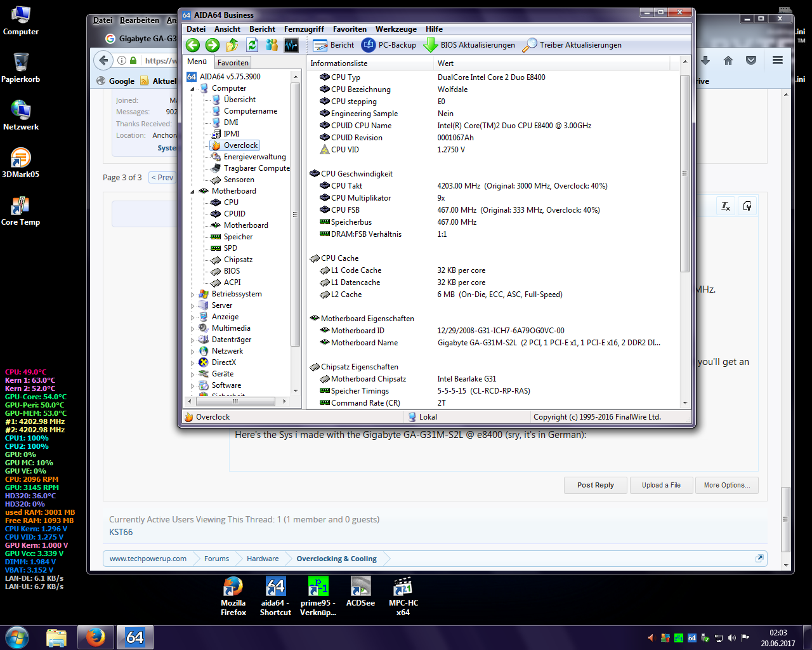812x650 pixels.
Task: Open Windows Explorer from taskbar
Action: pos(56,637)
